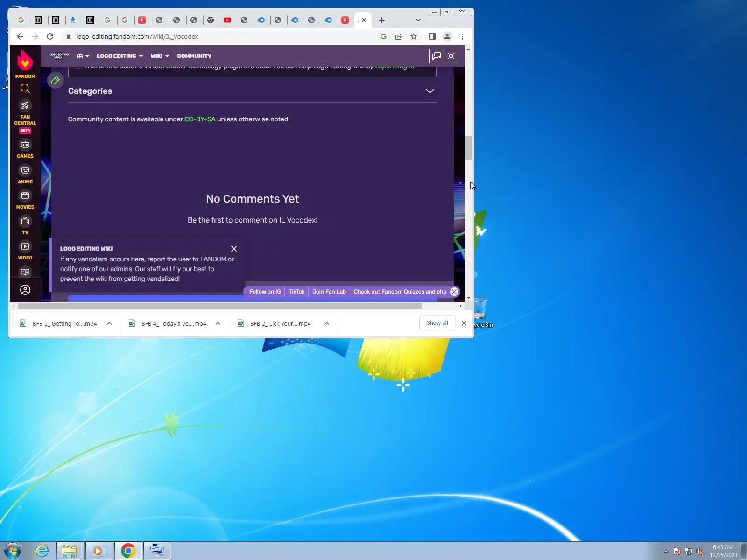This screenshot has height=560, width=747.
Task: Click the volume icon in the system tray
Action: coord(700,551)
